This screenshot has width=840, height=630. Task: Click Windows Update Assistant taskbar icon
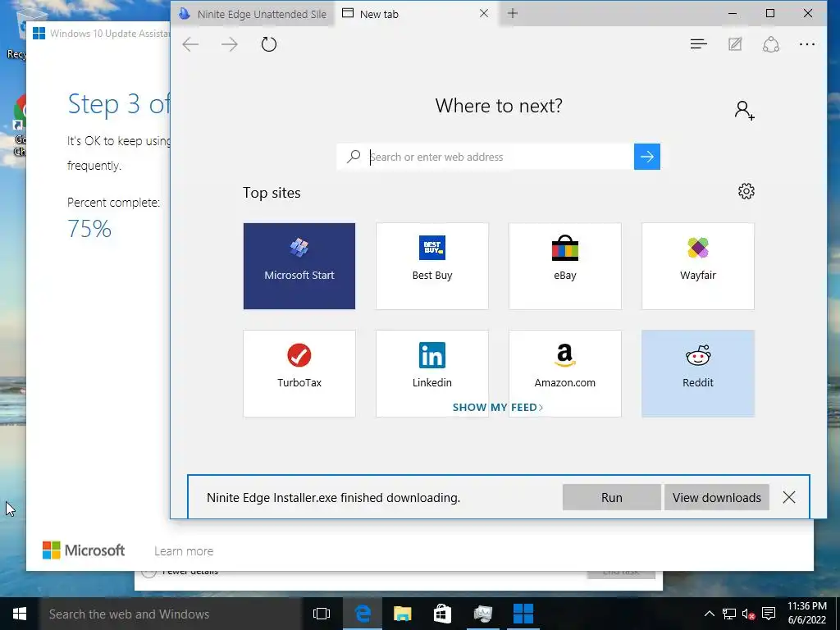523,614
